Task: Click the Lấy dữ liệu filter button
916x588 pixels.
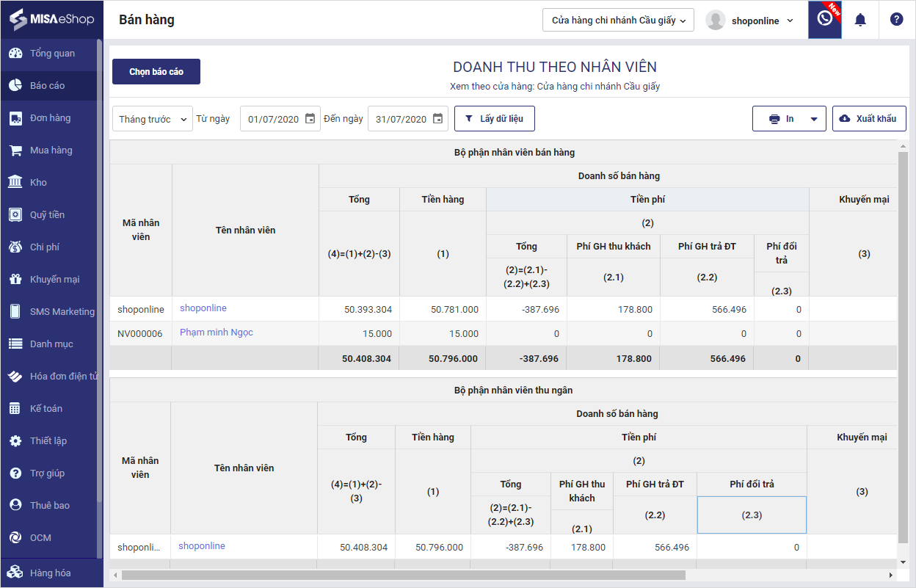Action: [x=494, y=119]
